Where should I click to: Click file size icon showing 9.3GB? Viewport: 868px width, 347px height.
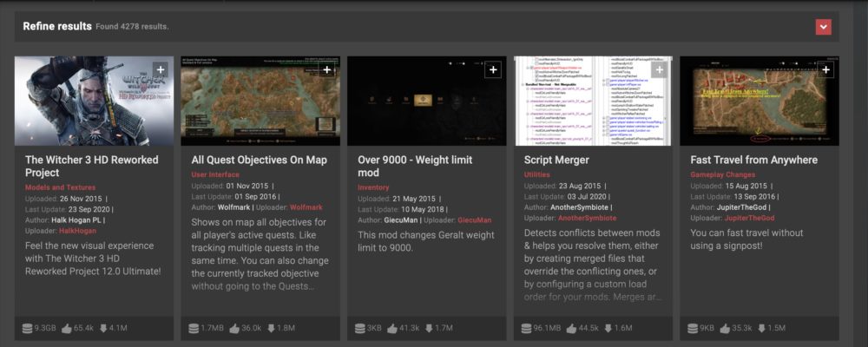click(x=27, y=329)
